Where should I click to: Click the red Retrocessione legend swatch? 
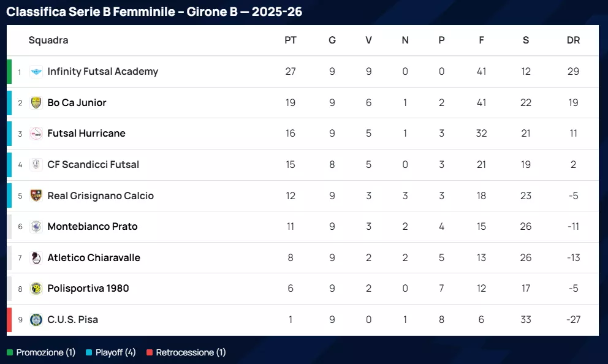pyautogui.click(x=150, y=353)
